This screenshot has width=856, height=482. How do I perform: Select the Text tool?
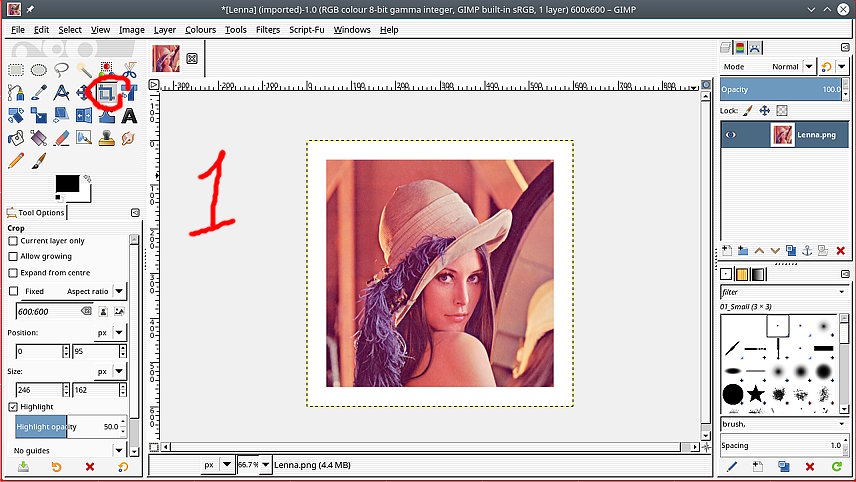[129, 116]
